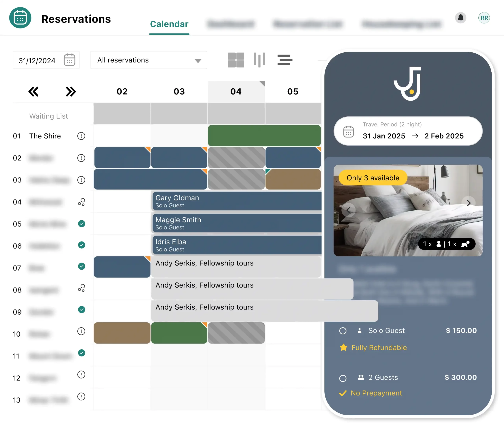Click the 31/12/2024 date field
This screenshot has height=426, width=504.
[x=46, y=60]
